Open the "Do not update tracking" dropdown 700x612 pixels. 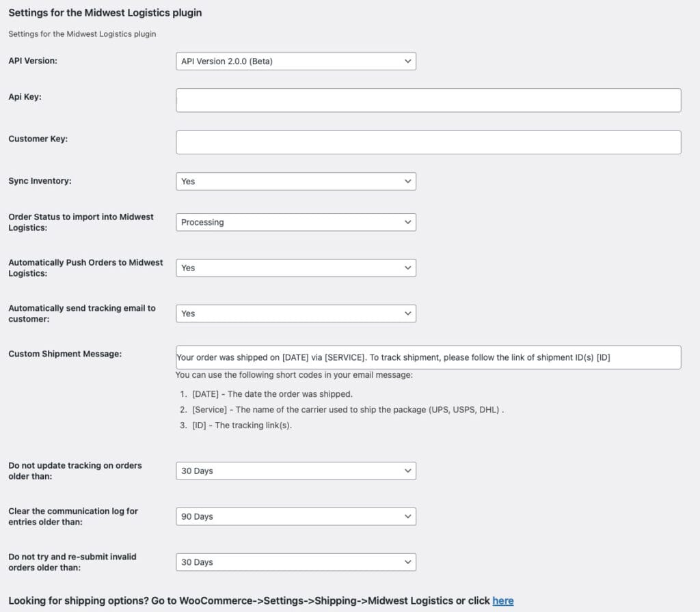295,471
